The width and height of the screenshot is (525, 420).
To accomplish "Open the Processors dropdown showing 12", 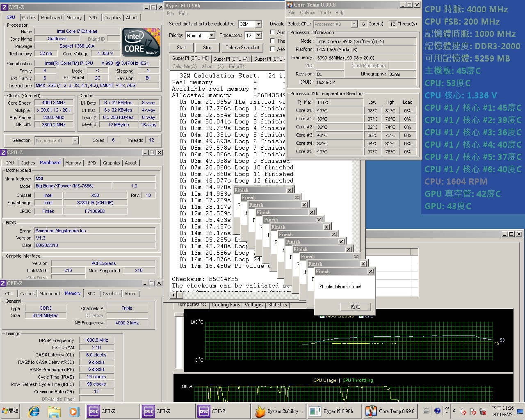I will (259, 36).
